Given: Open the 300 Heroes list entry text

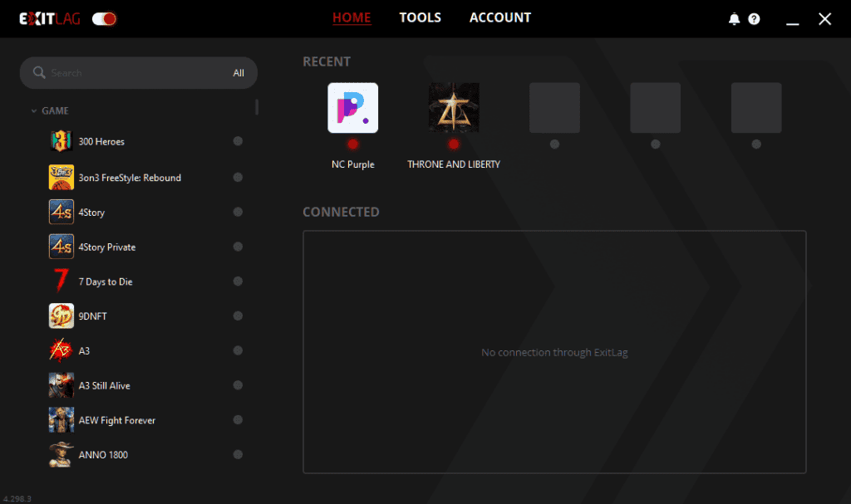Looking at the screenshot, I should pos(101,142).
